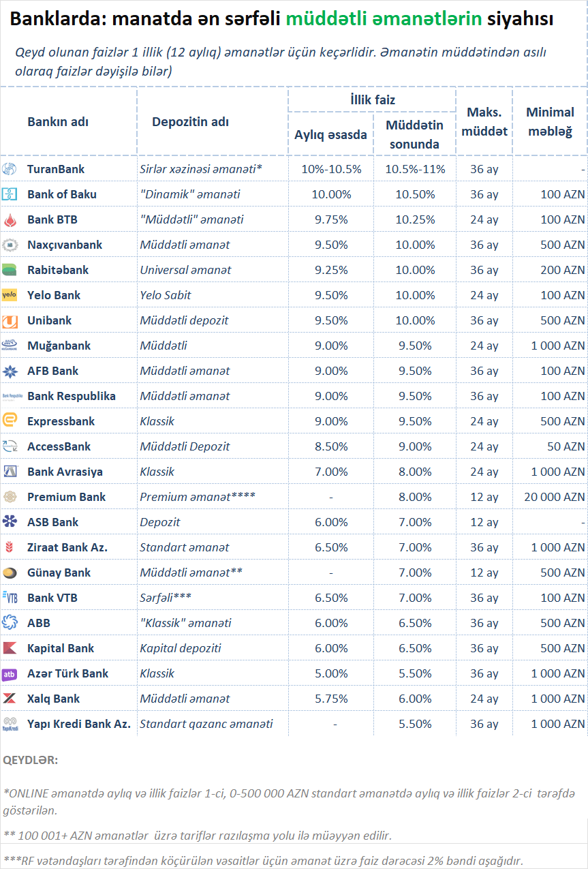Click the 'Bankın adı' column header
Viewport: 588px width, 869px height.
tap(58, 123)
